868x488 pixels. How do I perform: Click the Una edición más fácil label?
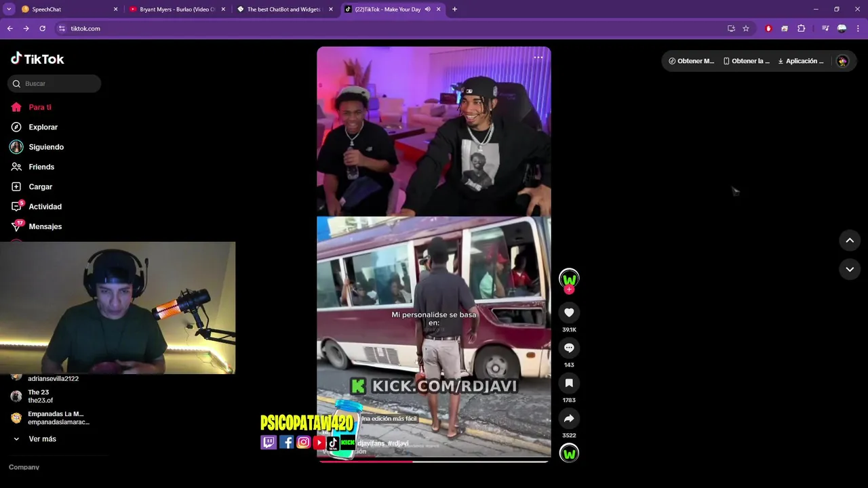pos(389,419)
